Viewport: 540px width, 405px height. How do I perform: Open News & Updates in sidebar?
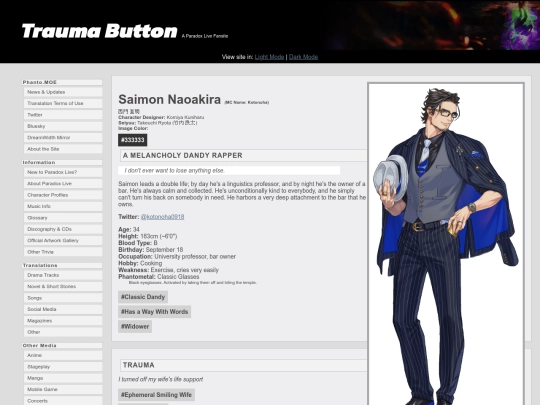click(63, 92)
